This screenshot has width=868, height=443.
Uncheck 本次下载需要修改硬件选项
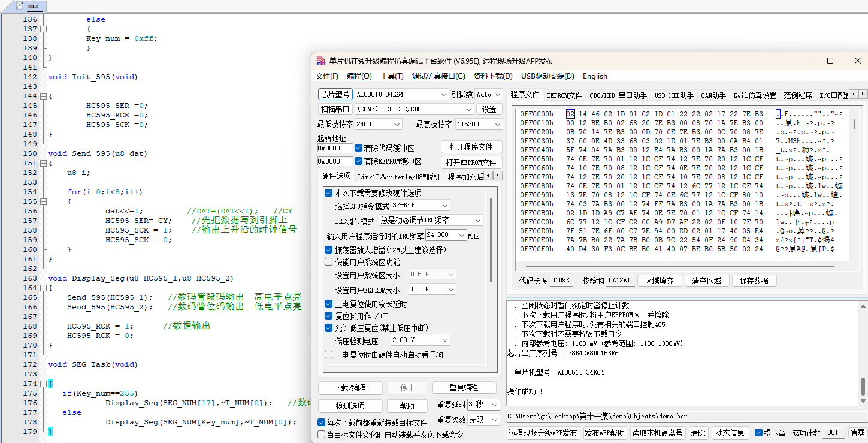click(x=328, y=193)
